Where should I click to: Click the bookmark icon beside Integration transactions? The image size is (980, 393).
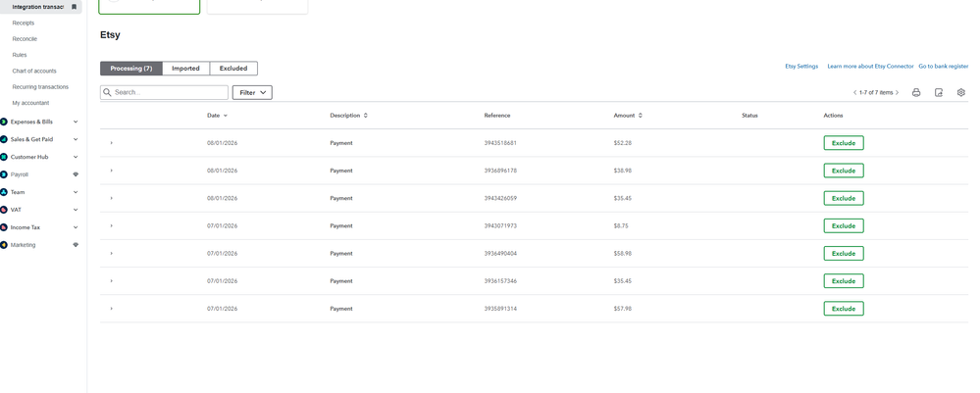74,7
